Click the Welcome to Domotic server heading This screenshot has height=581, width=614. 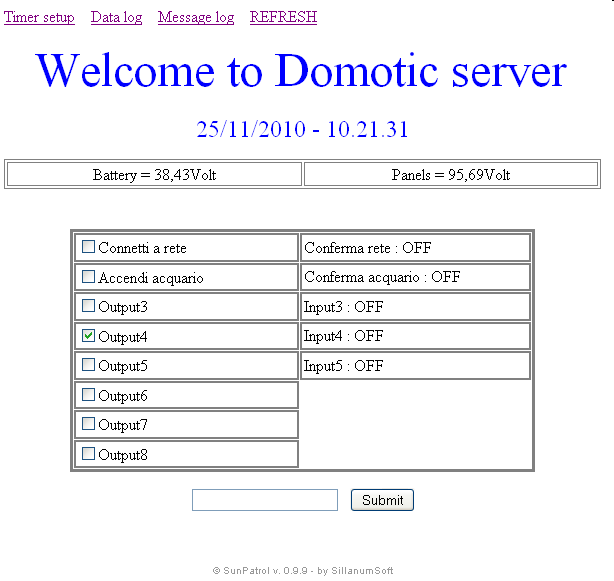301,72
